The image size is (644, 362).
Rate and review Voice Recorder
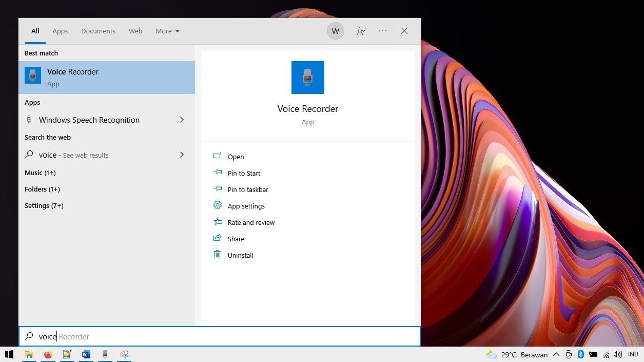(x=251, y=222)
